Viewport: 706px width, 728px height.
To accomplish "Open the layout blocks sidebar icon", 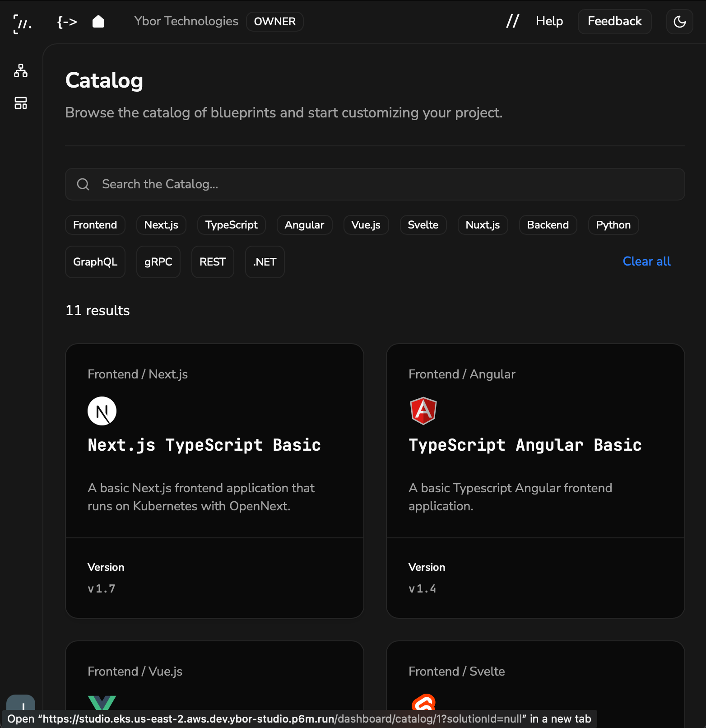I will [x=21, y=103].
